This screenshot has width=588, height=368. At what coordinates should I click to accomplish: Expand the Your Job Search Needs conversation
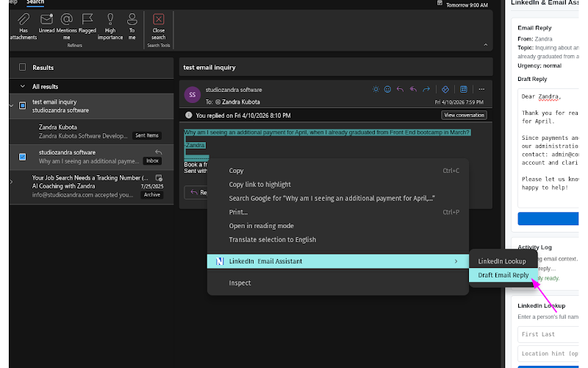tap(12, 182)
